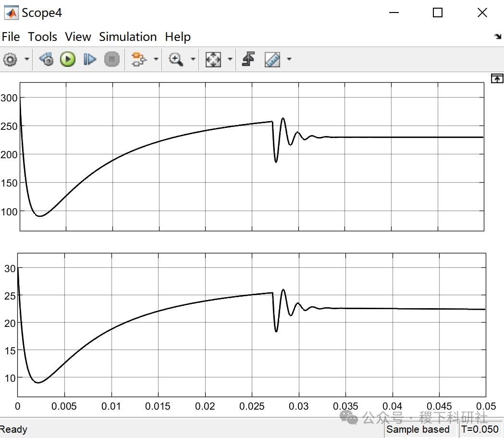Open the Cursor Measurements ruler icon
504x438 pixels.
click(272, 60)
